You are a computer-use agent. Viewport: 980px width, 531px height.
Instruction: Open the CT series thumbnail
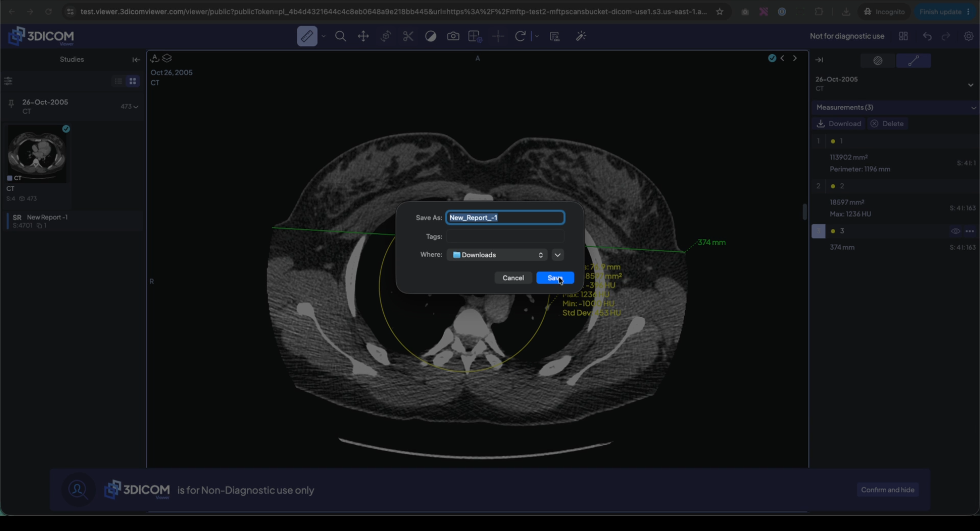(x=37, y=154)
